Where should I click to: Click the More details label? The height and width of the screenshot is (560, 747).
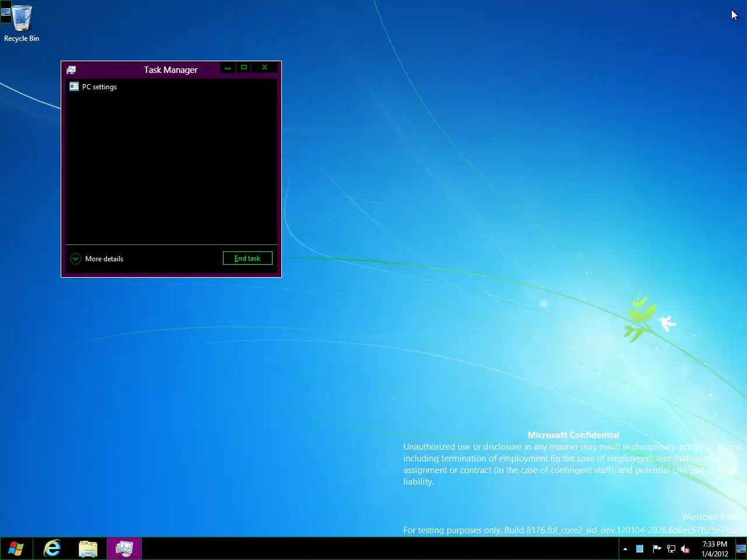104,258
